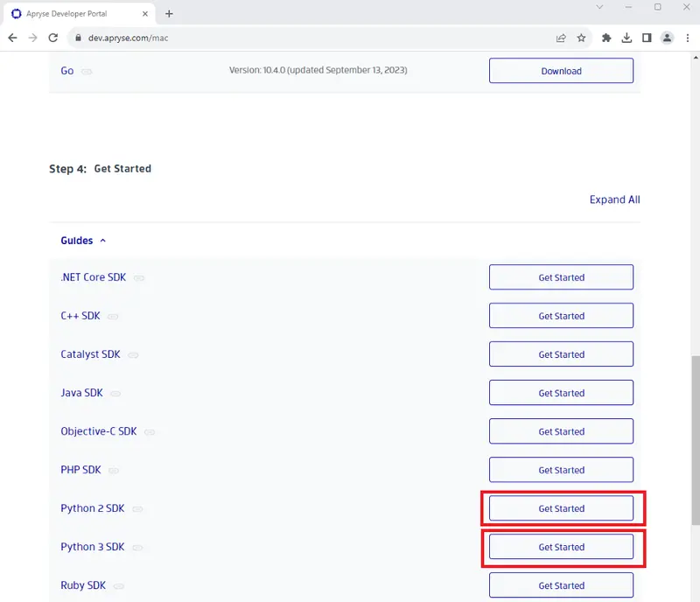Viewport: 700px width, 602px height.
Task: Copy anchor link icon beside Java SDK
Action: click(115, 394)
